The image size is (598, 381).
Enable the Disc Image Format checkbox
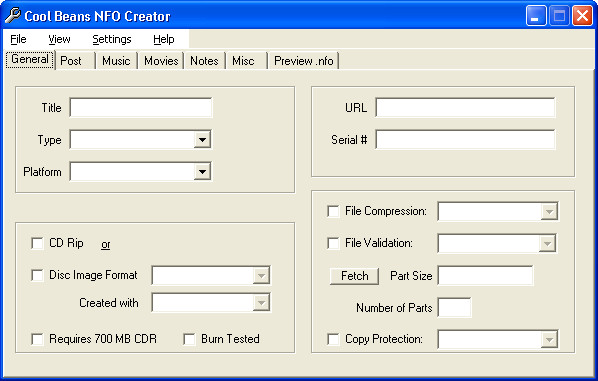[37, 275]
